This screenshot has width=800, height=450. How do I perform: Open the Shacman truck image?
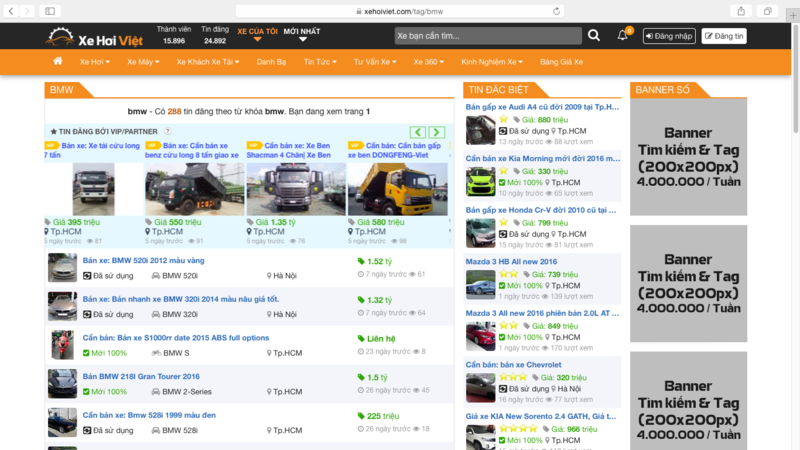point(296,189)
